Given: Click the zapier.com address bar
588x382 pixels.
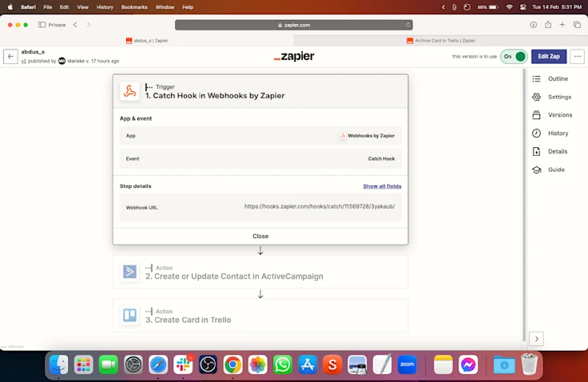Looking at the screenshot, I should click(x=294, y=25).
